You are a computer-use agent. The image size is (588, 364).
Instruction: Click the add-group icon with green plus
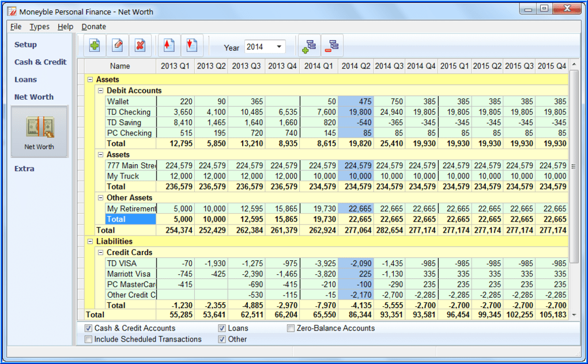[308, 45]
